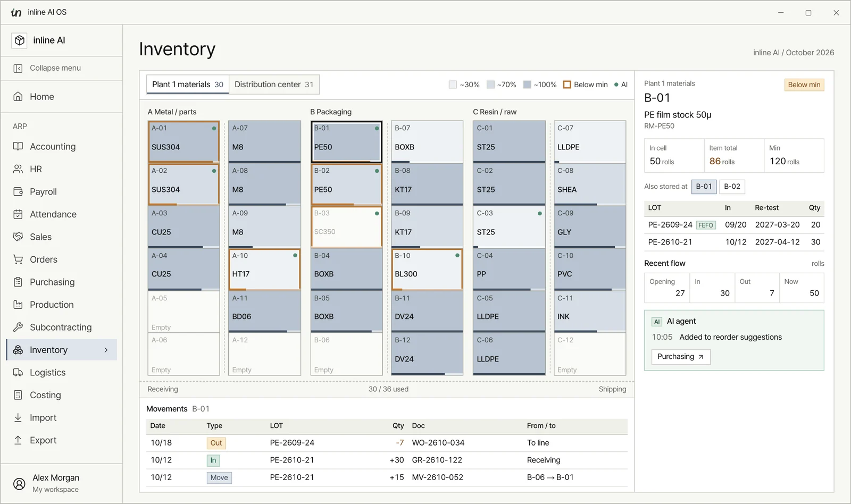
Task: Select the B-01 storage location chip
Action: point(704,187)
